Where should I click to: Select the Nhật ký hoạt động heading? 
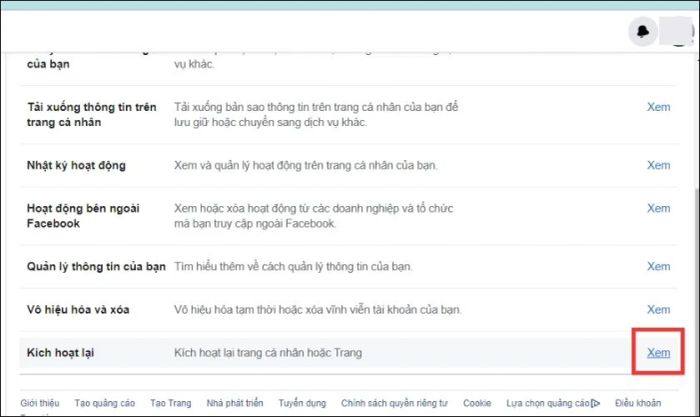pos(76,165)
